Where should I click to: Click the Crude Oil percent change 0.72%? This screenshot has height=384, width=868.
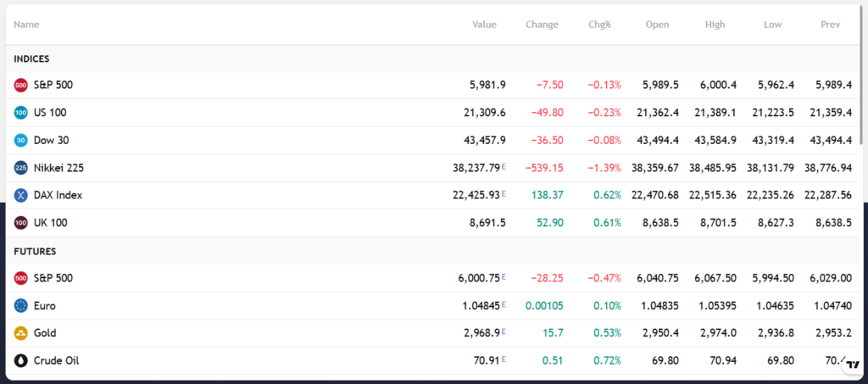(607, 361)
